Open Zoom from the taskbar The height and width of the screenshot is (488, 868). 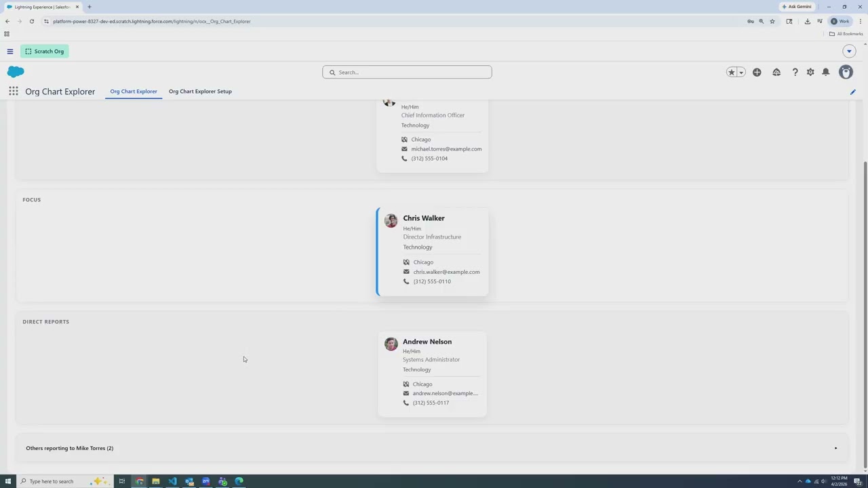click(x=205, y=481)
